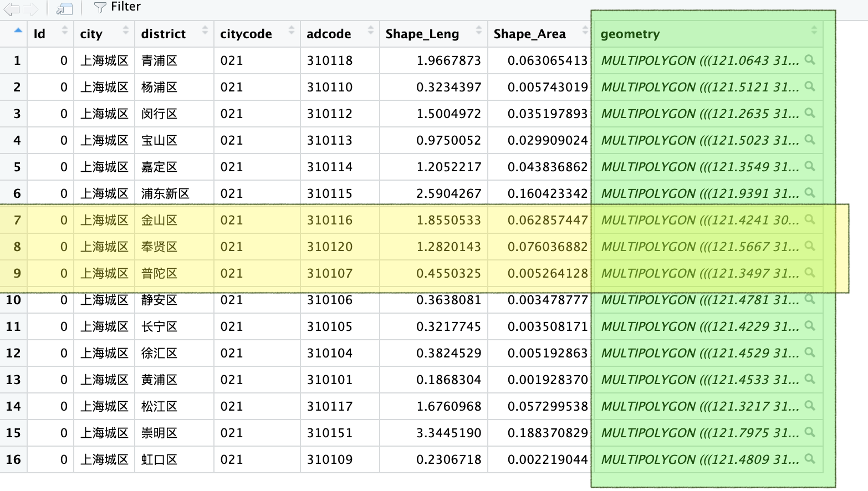Click magnifier in 徐汇区 geometry cell
Viewport: 868px width, 491px height.
[x=810, y=352]
